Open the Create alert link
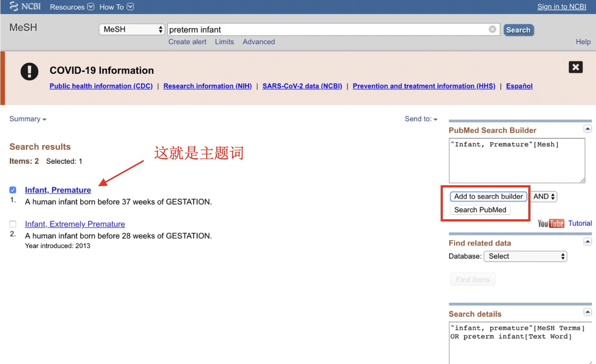596x364 pixels. 187,42
